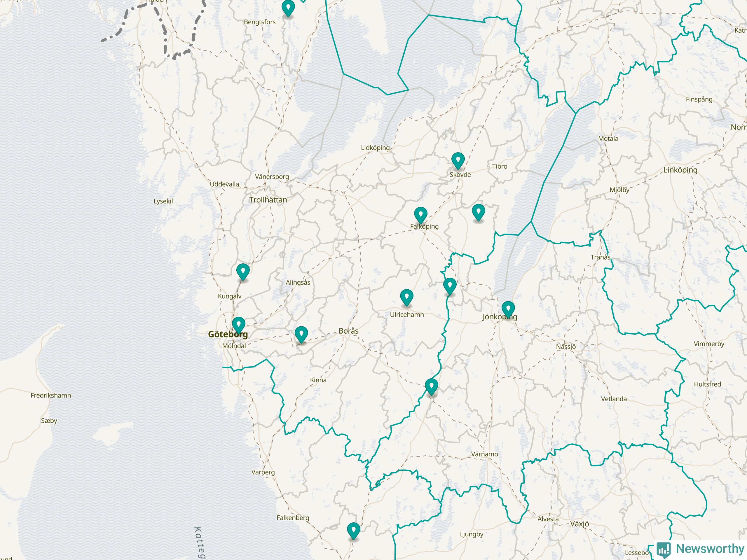Click the Lessebo town label

click(x=637, y=553)
